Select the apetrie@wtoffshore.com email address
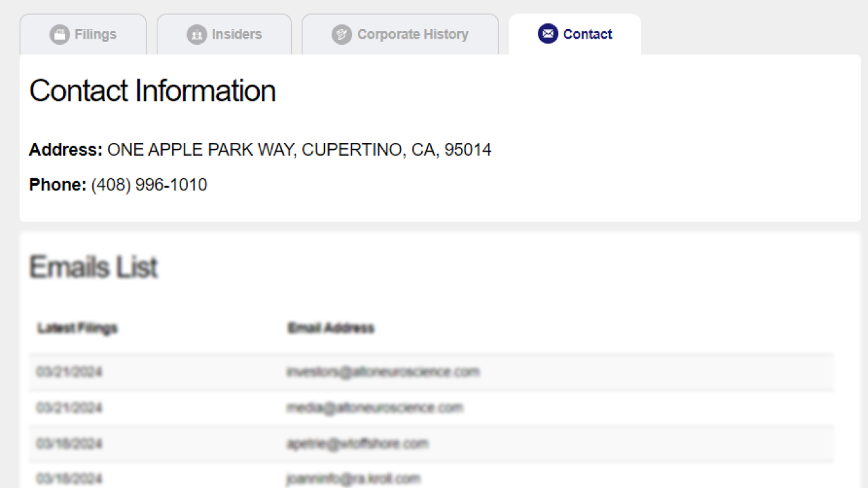 click(357, 444)
